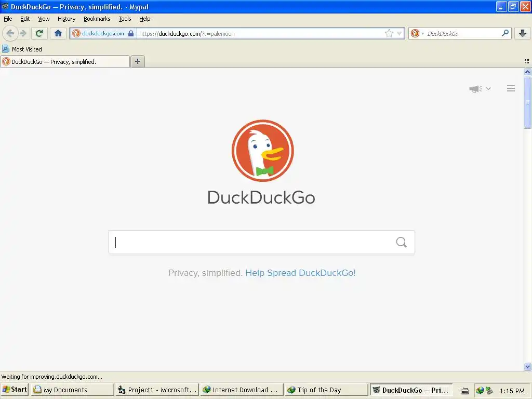
Task: Open the Bookmarks menu
Action: 97,19
